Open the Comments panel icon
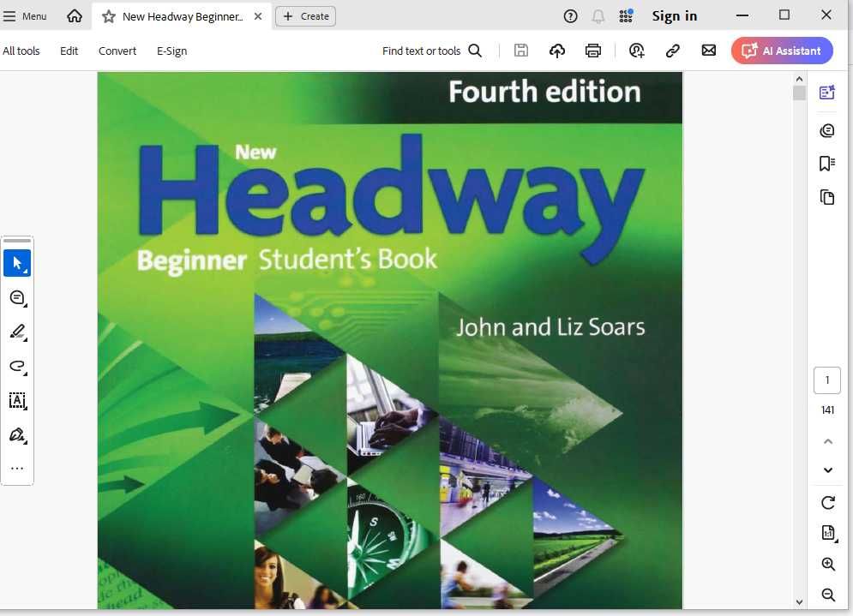Screen dimensions: 853x616 coord(827,130)
